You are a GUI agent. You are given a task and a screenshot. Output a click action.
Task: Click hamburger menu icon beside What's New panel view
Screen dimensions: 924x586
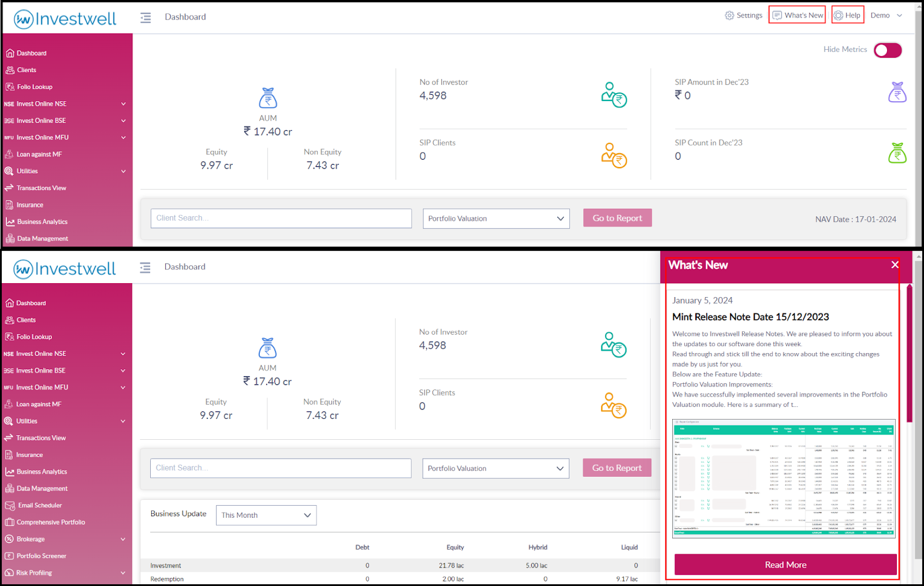pos(145,268)
